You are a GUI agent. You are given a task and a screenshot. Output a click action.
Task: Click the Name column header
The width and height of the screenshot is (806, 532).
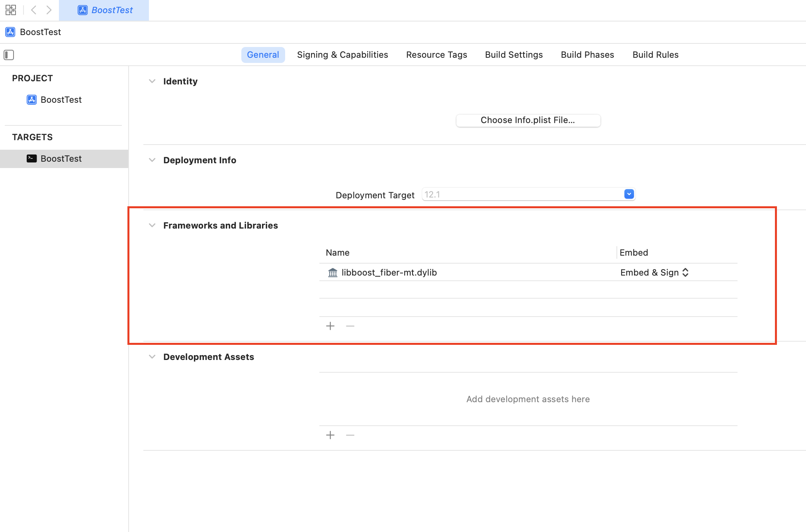click(338, 252)
